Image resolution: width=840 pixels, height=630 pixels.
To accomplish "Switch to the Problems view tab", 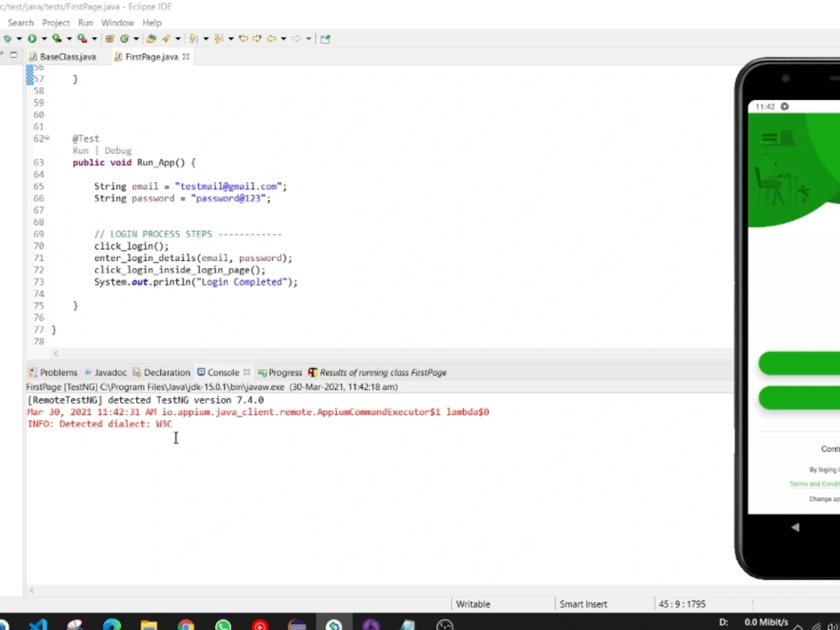I will point(53,372).
